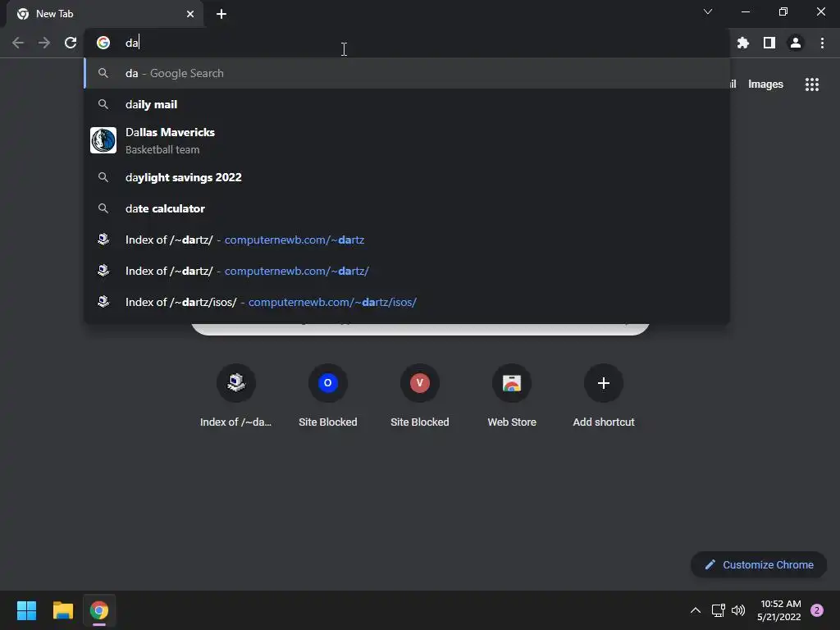Open new tab with plus button
840x630 pixels.
221,14
